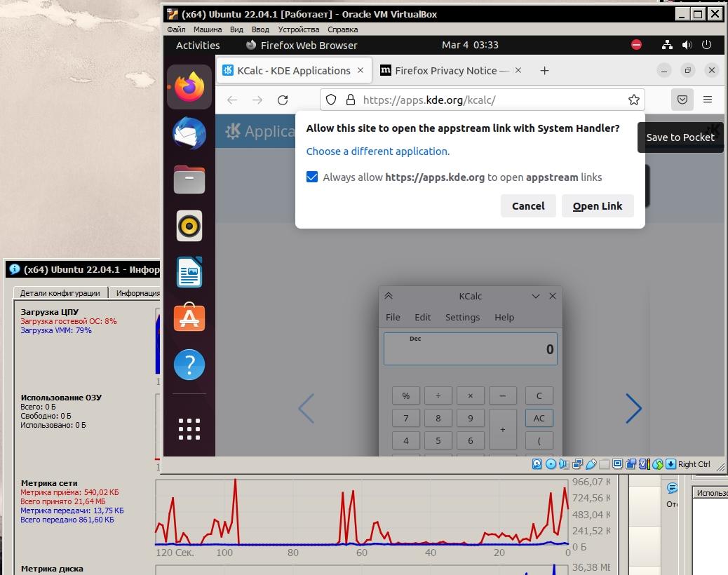The width and height of the screenshot is (728, 575).
Task: Open the Вид menu in VirtualBox
Action: (x=236, y=29)
